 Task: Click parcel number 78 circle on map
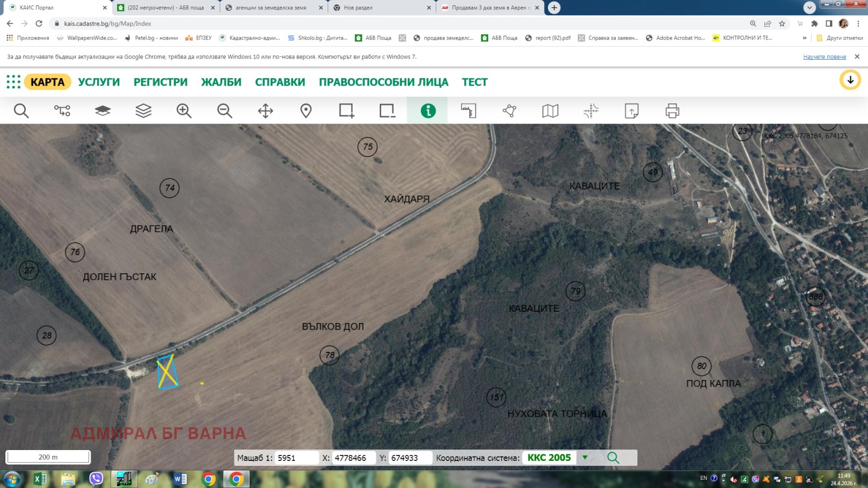click(x=329, y=355)
